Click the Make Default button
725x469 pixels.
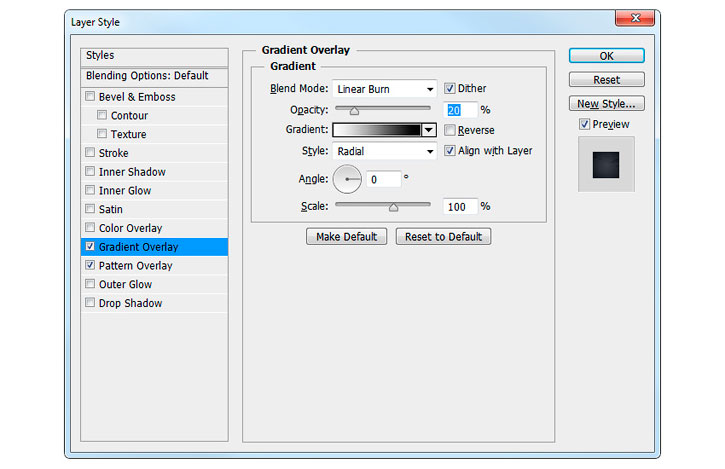346,237
